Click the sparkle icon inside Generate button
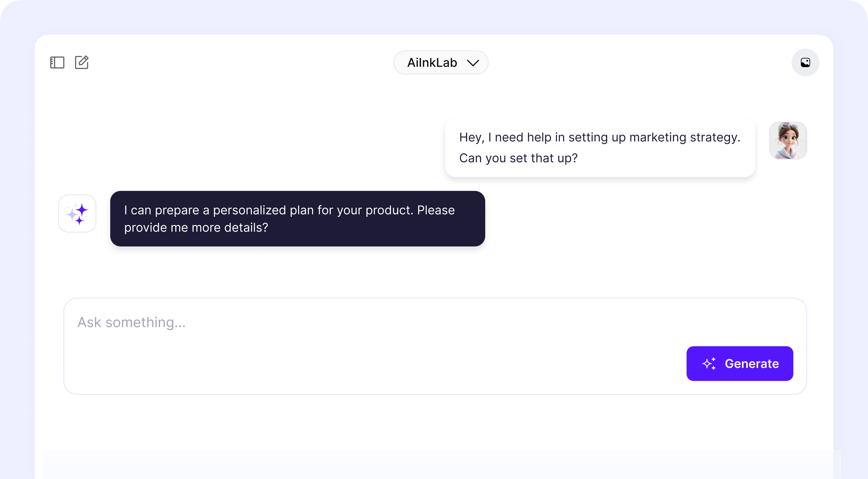 click(x=709, y=364)
